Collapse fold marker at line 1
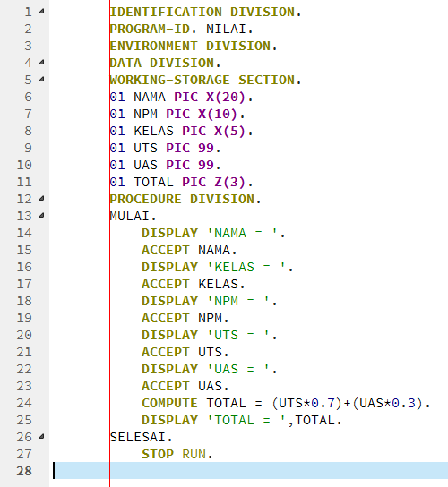Image resolution: width=448 pixels, height=487 pixels. (x=41, y=12)
